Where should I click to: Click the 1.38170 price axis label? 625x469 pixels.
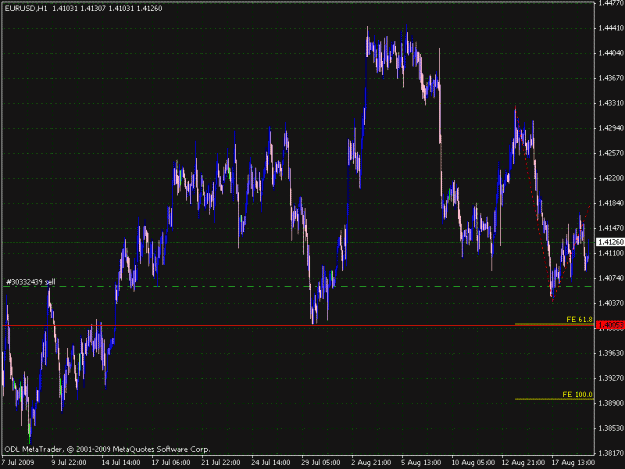611,453
